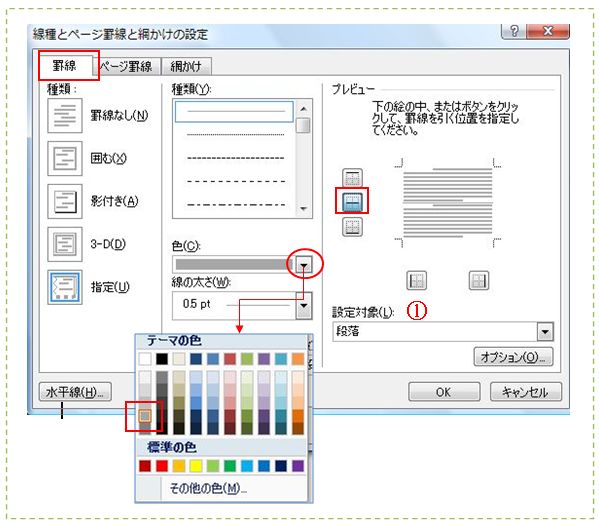Toggle the bottom border preview button
The height and width of the screenshot is (526, 599).
point(352,227)
